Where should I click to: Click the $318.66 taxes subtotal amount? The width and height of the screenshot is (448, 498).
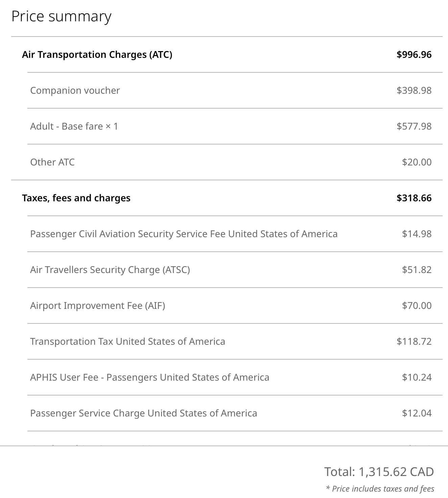tap(414, 198)
